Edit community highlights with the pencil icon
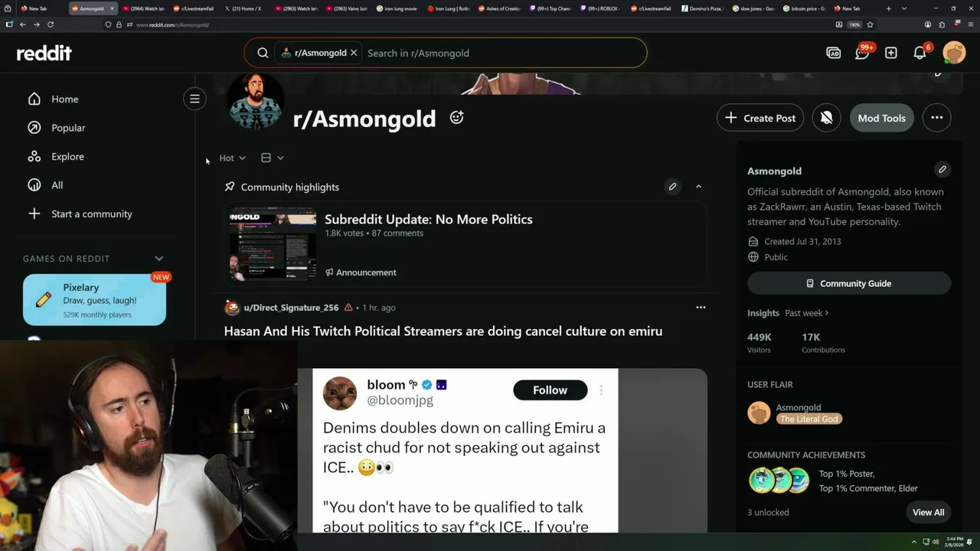The height and width of the screenshot is (551, 980). (x=672, y=187)
